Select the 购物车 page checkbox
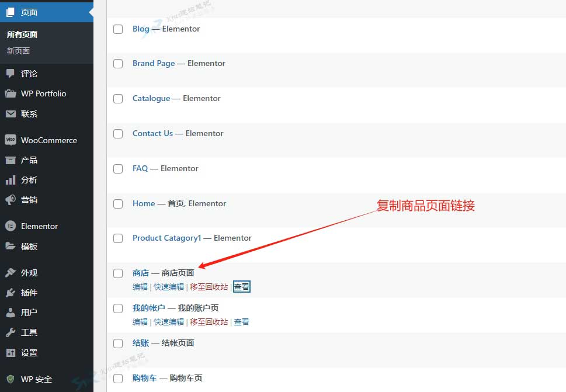Viewport: 566px width, 392px height. pyautogui.click(x=118, y=379)
